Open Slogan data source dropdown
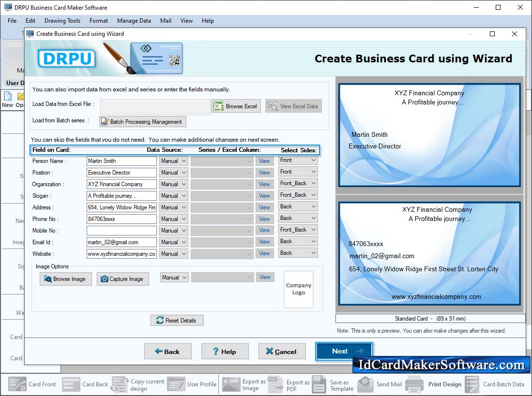This screenshot has width=532, height=396. pos(174,196)
